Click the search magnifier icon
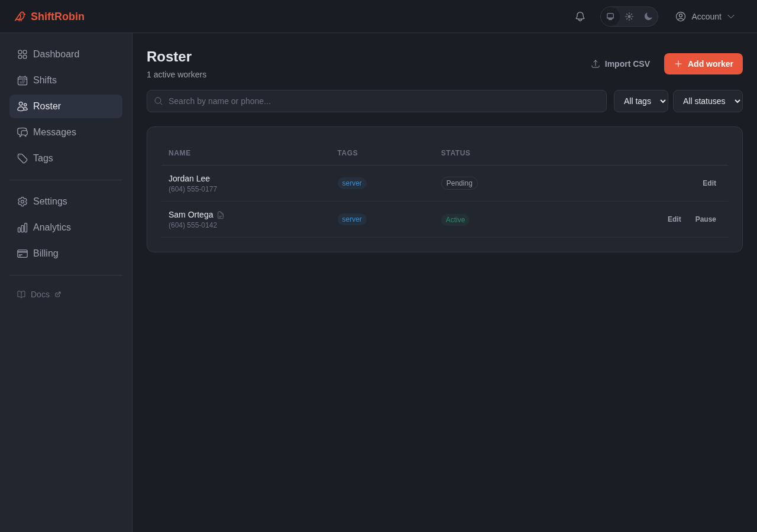Image resolution: width=757 pixels, height=532 pixels. pyautogui.click(x=158, y=101)
